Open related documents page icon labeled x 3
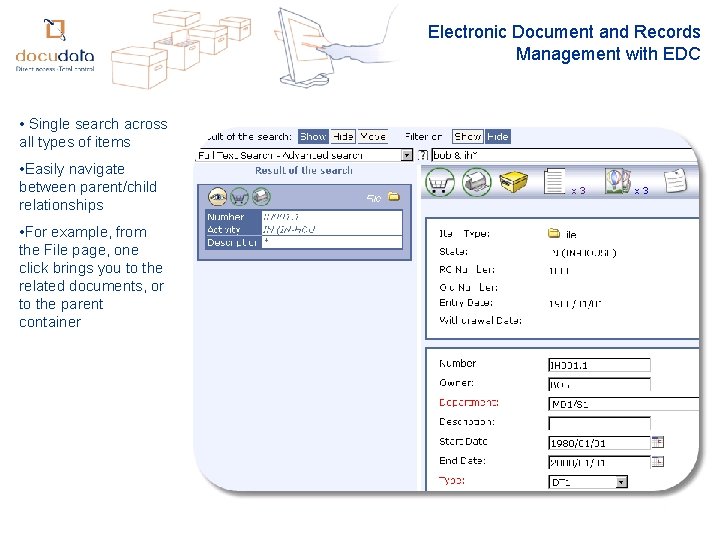The image size is (720, 540). 555,182
